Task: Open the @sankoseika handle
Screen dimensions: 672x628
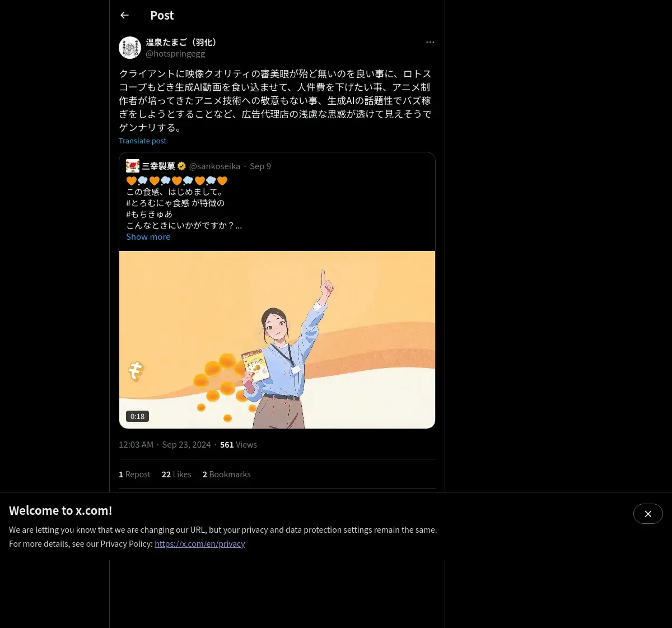Action: (x=214, y=166)
